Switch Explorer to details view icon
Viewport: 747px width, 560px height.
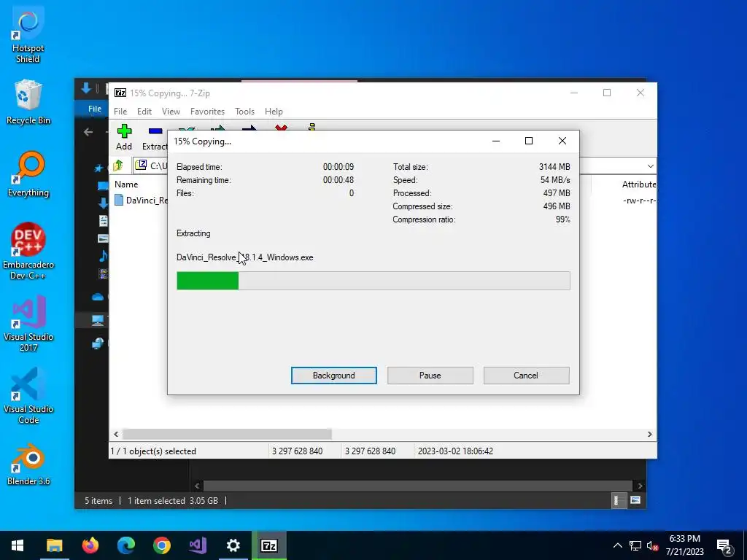[x=618, y=500]
